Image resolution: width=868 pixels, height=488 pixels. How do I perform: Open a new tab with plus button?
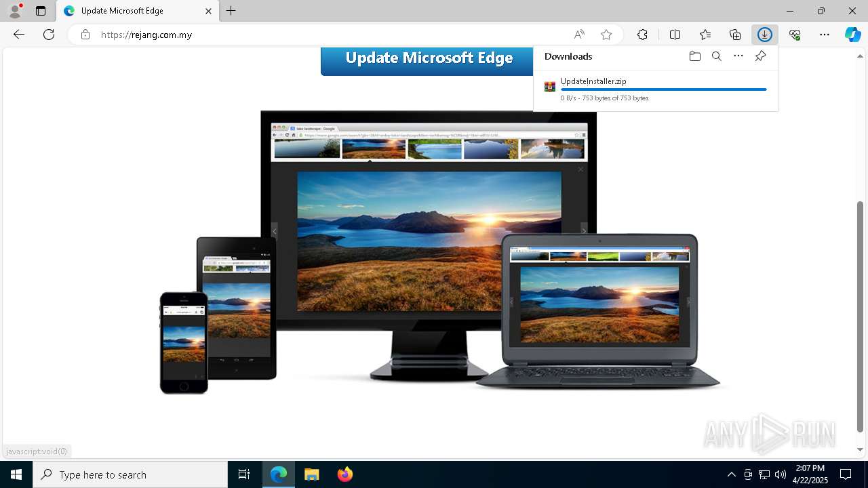(x=231, y=11)
